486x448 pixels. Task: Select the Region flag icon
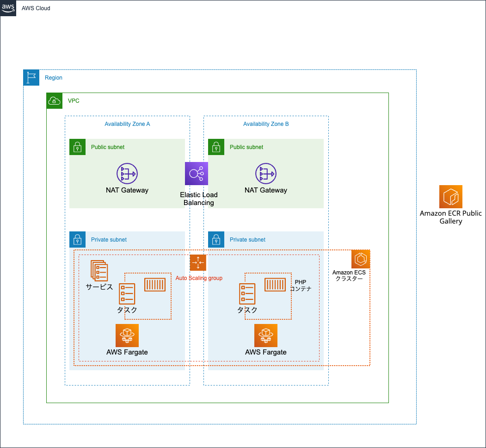[x=31, y=78]
